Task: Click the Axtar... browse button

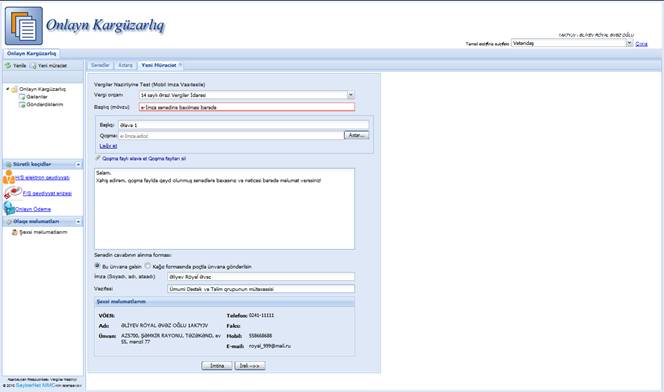Action: [x=357, y=135]
